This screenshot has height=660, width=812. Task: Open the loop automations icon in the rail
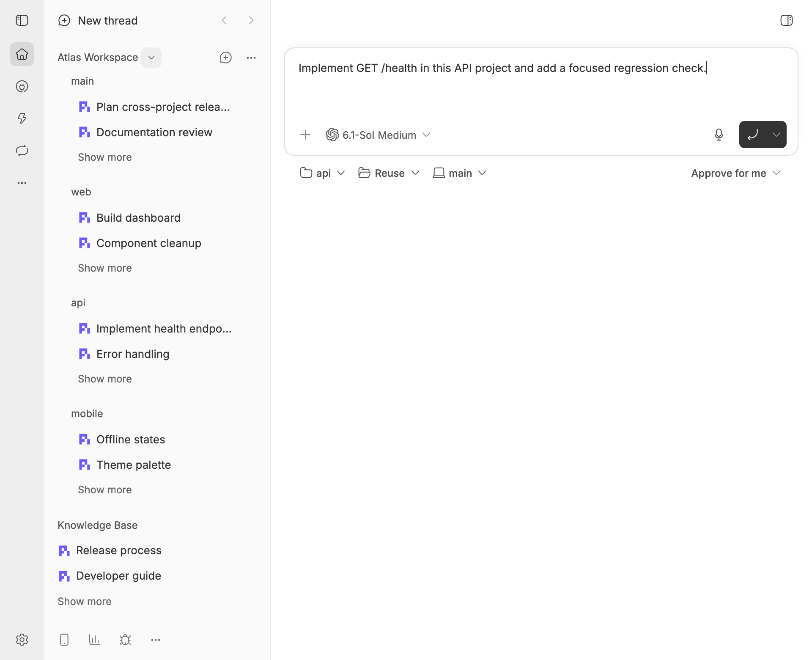(x=22, y=151)
